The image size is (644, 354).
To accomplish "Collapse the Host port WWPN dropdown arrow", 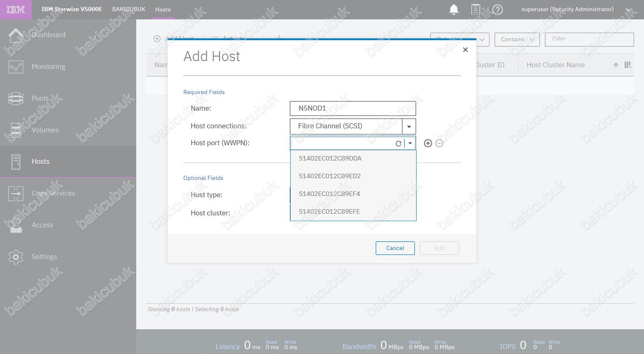I will pos(410,144).
